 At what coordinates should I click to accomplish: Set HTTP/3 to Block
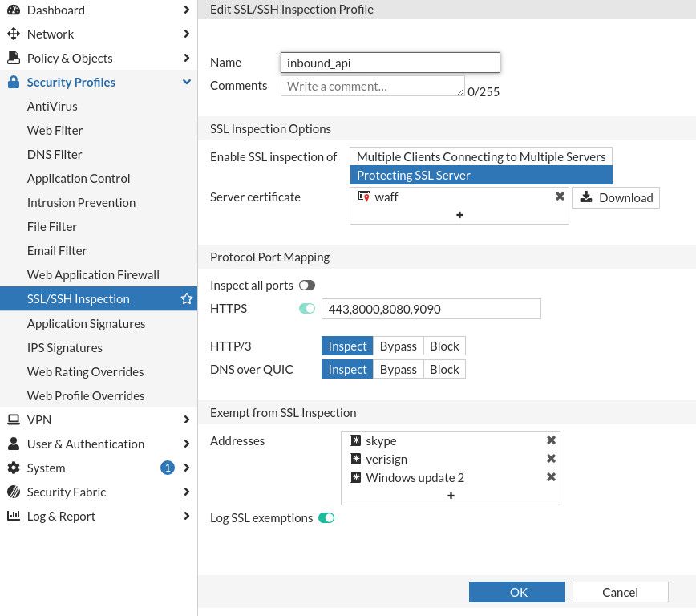coord(444,346)
